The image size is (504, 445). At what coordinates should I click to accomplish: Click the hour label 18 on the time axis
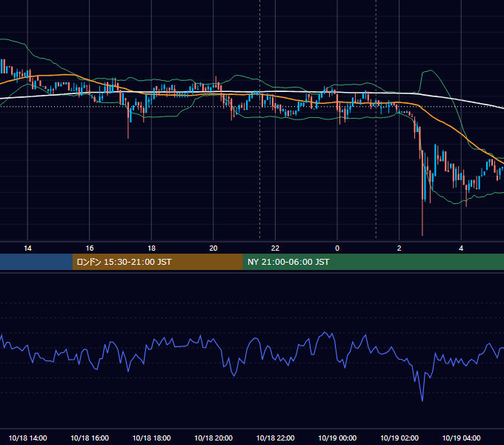(151, 248)
